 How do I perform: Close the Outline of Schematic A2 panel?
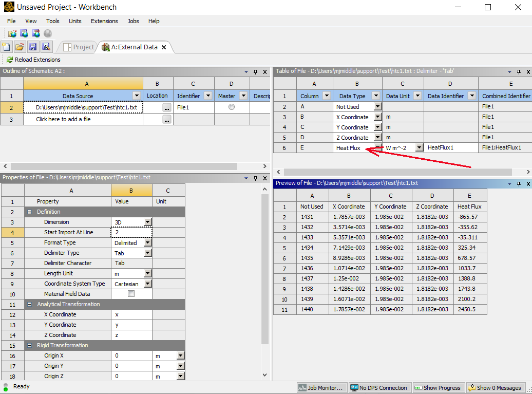coord(265,71)
